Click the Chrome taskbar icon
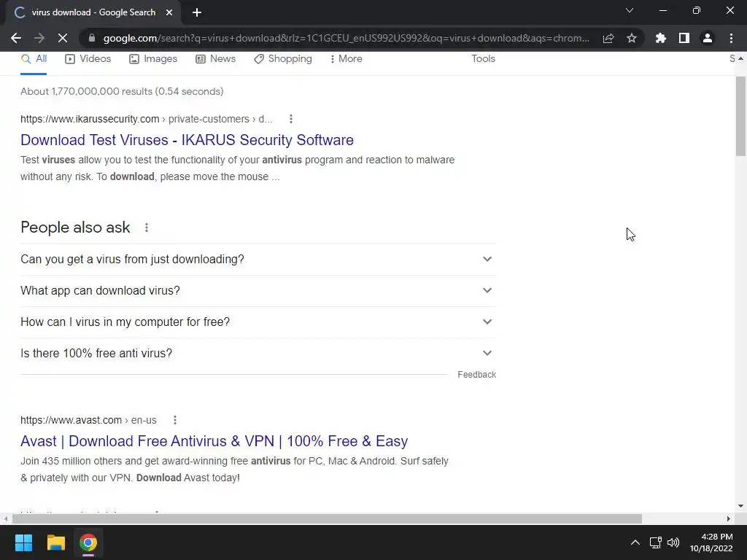Image resolution: width=747 pixels, height=560 pixels. 88,542
